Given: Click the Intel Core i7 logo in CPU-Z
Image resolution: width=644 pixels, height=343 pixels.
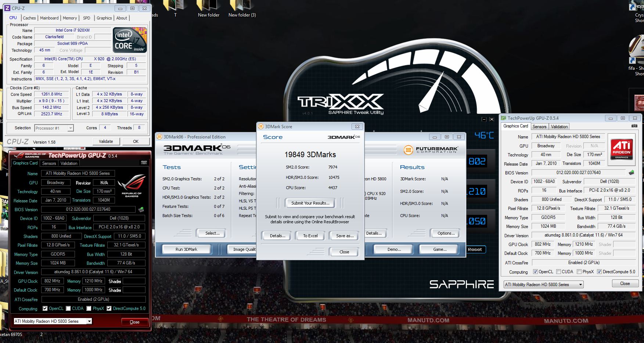Looking at the screenshot, I should [x=130, y=40].
